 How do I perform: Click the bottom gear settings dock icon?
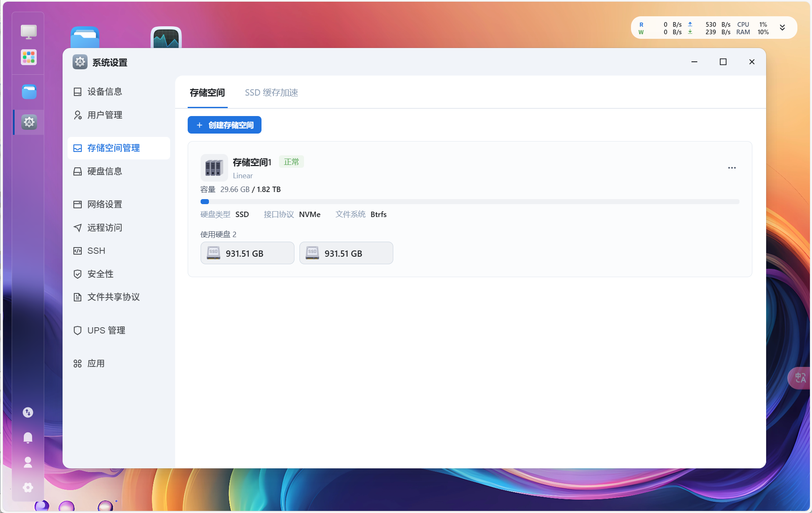point(28,487)
